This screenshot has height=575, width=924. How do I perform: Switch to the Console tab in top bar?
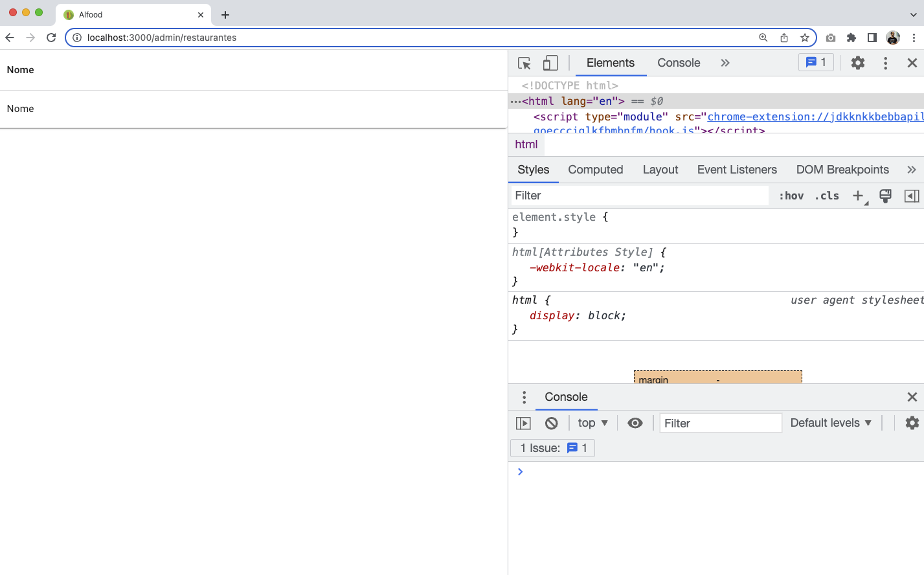[x=679, y=63]
